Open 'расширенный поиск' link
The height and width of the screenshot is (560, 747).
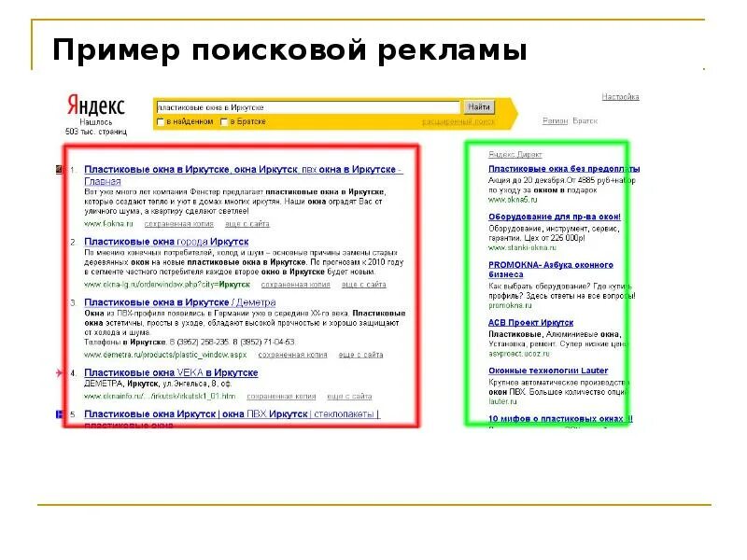pyautogui.click(x=458, y=122)
